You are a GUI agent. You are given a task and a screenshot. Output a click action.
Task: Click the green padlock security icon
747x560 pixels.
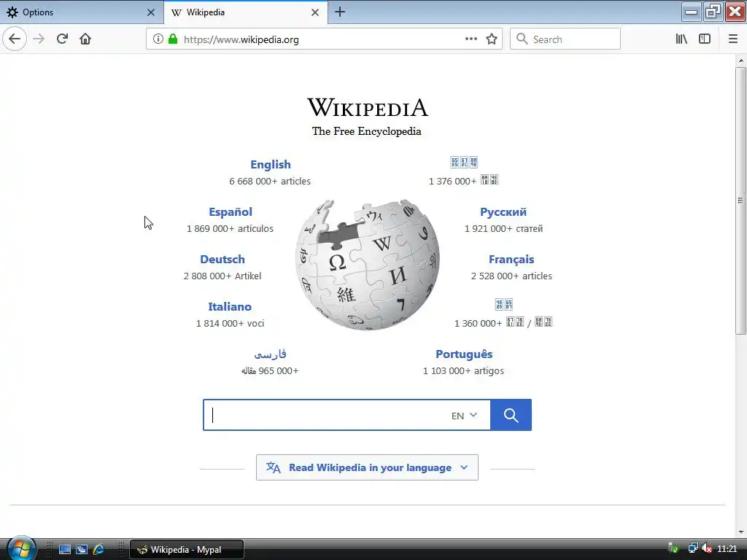(x=172, y=39)
